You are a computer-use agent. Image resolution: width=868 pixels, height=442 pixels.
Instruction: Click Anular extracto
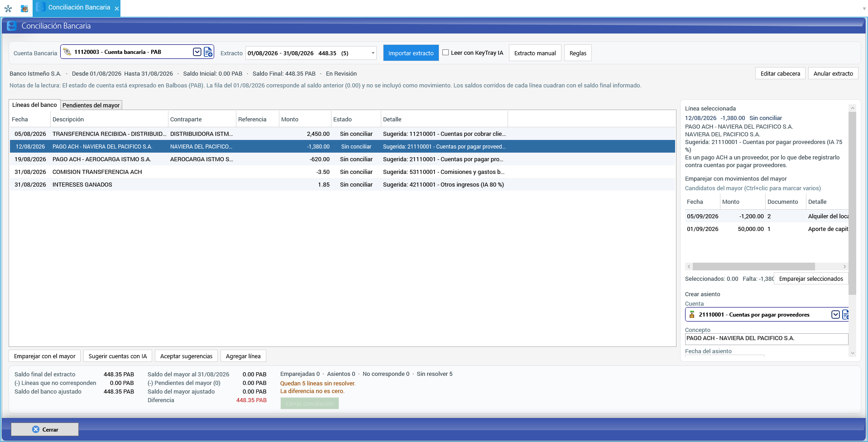tap(833, 73)
